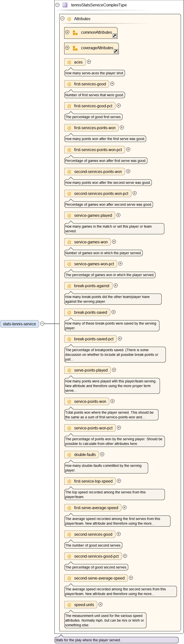Click the tennisStatsServiceComplexType purple type icon
Image resolution: width=184 pixels, height=644 pixels.
(65, 5)
